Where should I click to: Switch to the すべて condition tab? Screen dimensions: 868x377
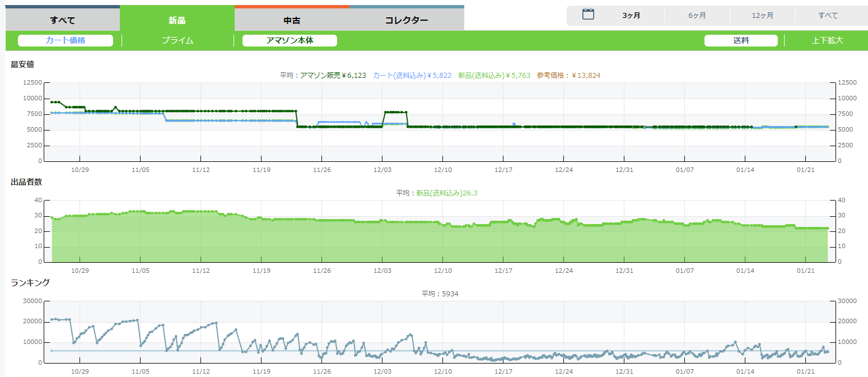point(62,21)
